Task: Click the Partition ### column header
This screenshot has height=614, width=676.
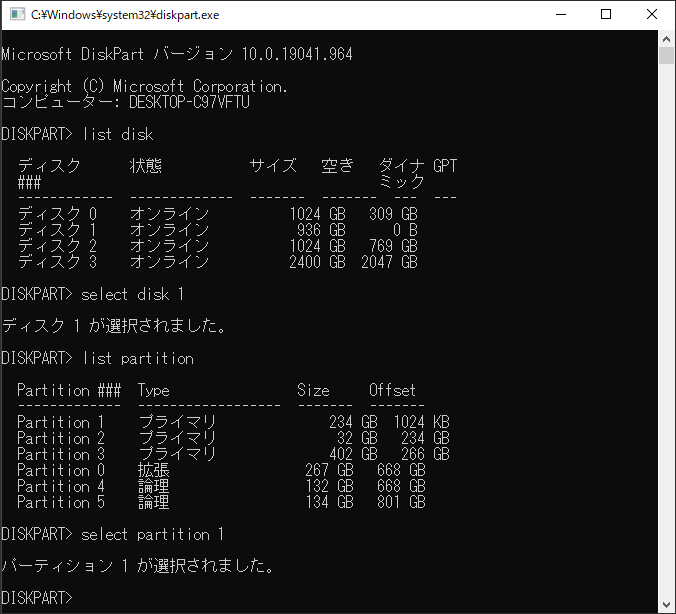Action: pyautogui.click(x=69, y=390)
